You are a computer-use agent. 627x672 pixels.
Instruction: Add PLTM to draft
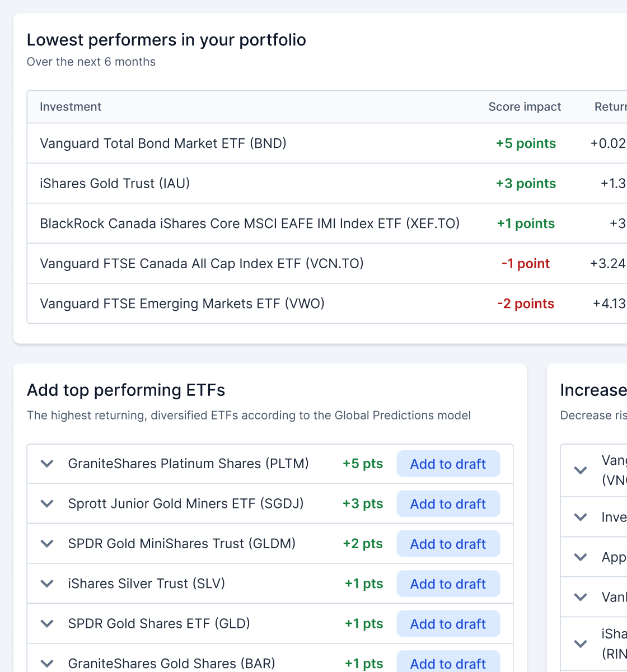448,464
